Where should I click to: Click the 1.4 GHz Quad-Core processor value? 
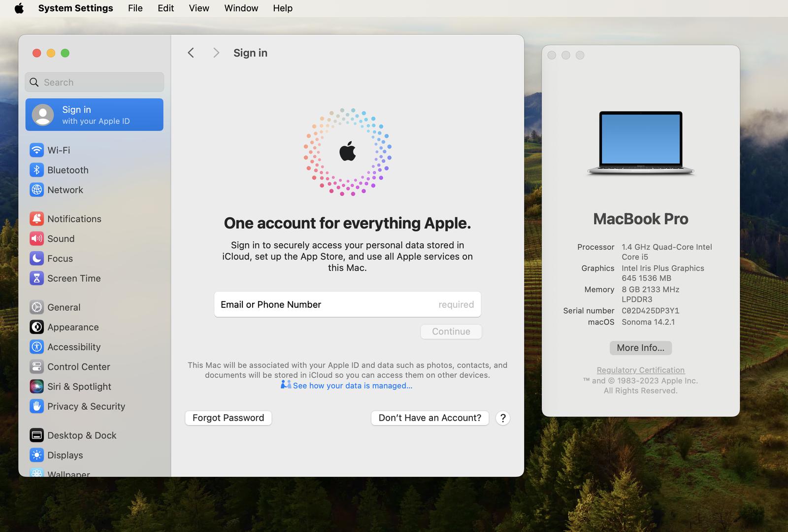coord(667,252)
